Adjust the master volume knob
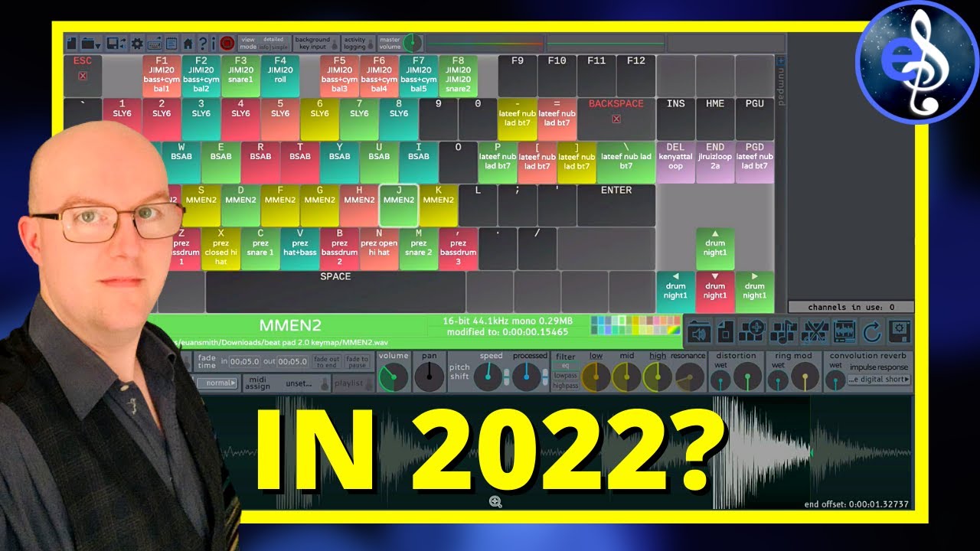The width and height of the screenshot is (980, 551). tap(413, 44)
